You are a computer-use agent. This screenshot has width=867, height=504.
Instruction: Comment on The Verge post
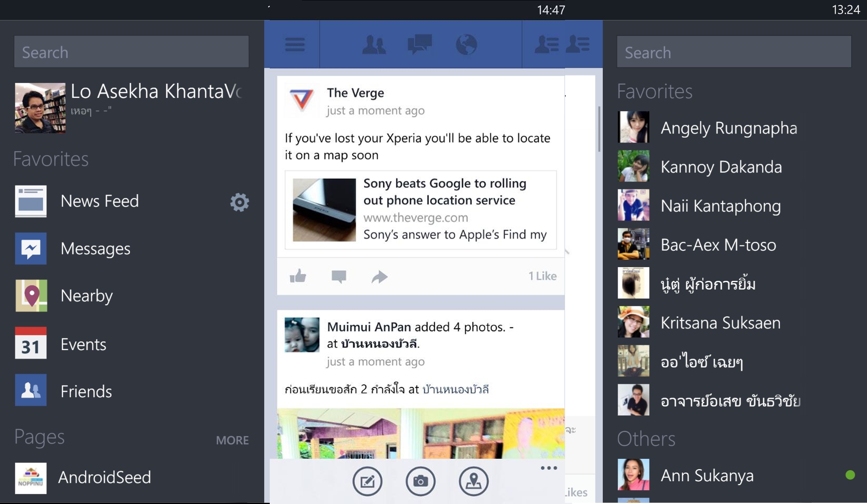[x=339, y=277]
